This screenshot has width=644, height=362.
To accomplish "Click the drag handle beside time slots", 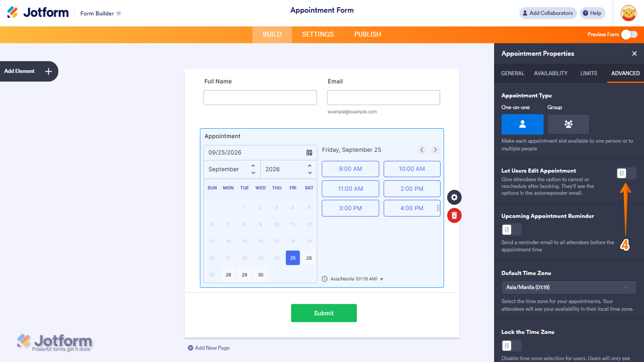I will (438, 208).
